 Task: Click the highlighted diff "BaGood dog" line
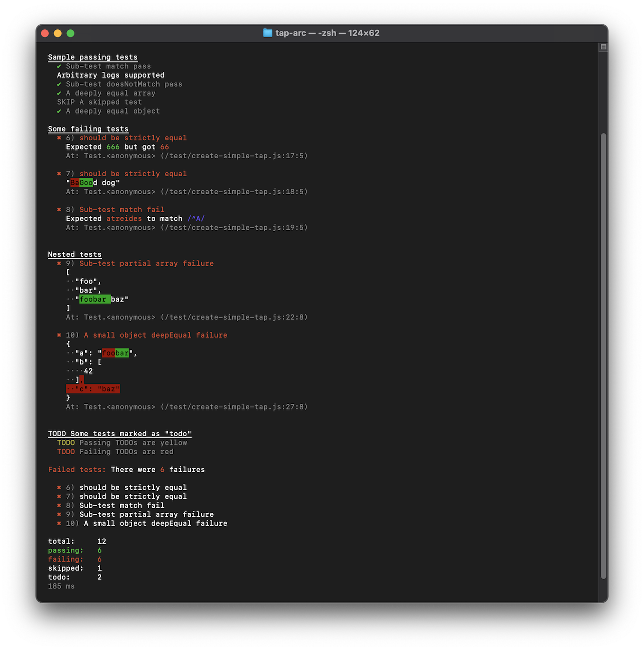point(93,183)
